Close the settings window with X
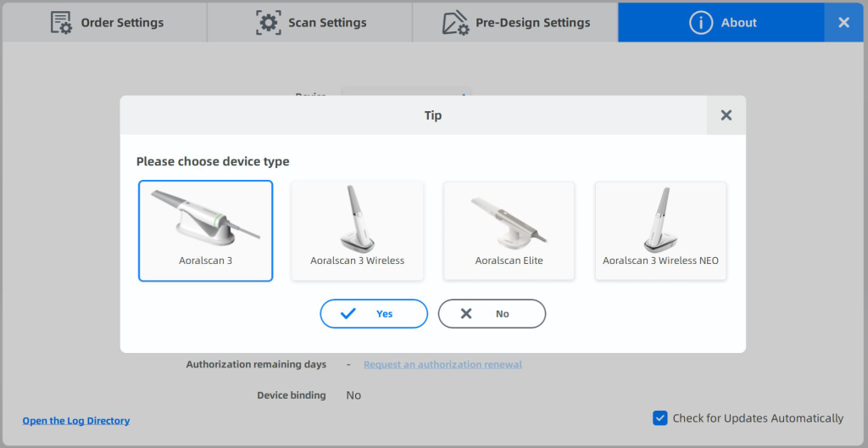 843,22
